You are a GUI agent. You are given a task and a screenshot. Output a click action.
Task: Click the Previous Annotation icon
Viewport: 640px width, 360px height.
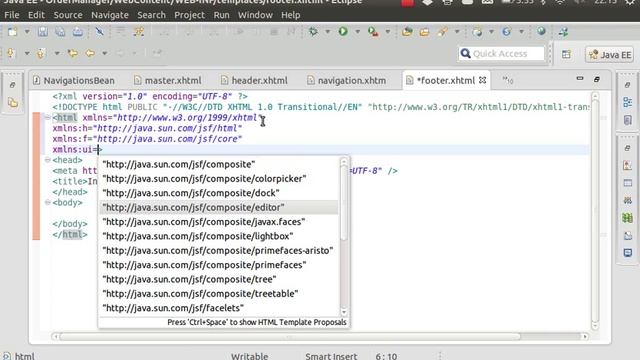(41, 53)
